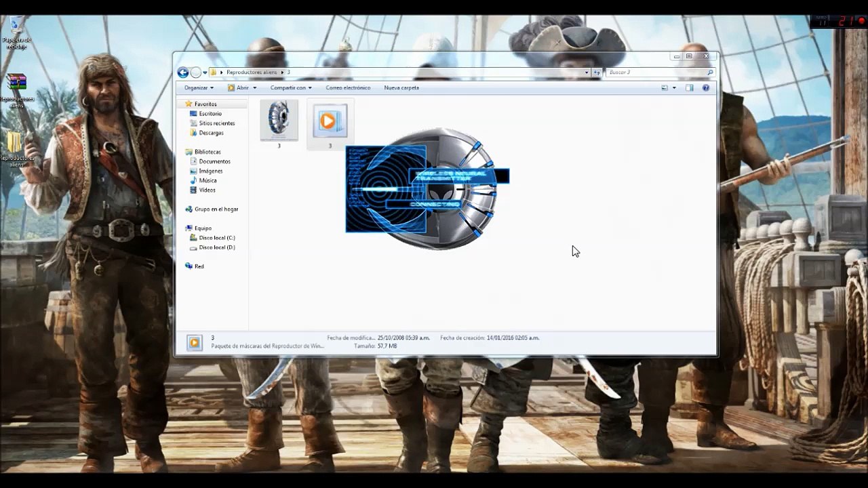This screenshot has height=488, width=868.
Task: Toggle the preview pane button
Action: click(x=689, y=87)
